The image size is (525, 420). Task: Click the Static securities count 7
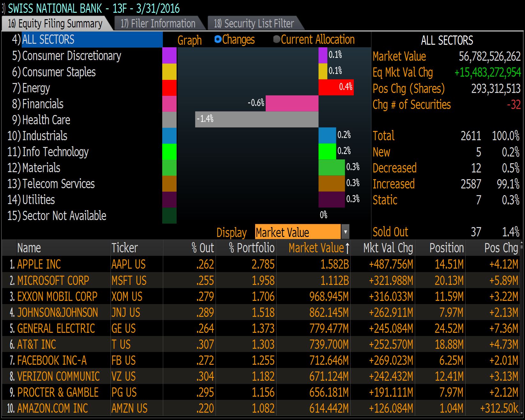click(x=478, y=200)
